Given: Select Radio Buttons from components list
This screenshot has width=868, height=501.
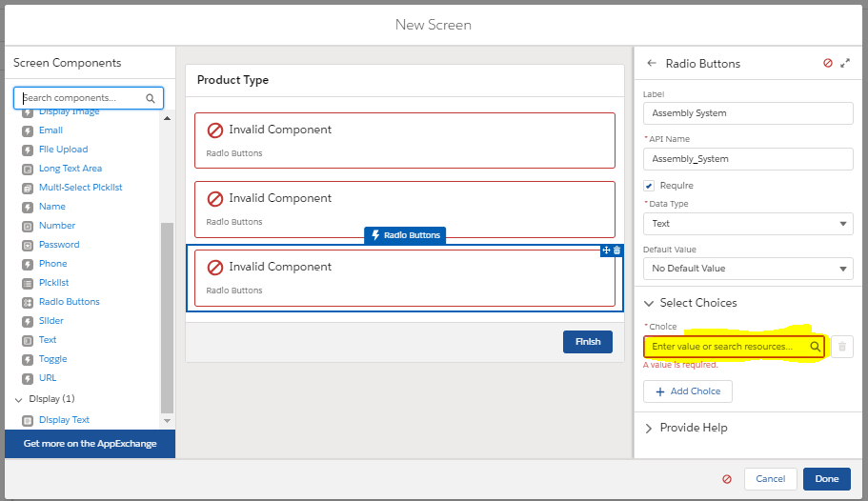Looking at the screenshot, I should 69,302.
